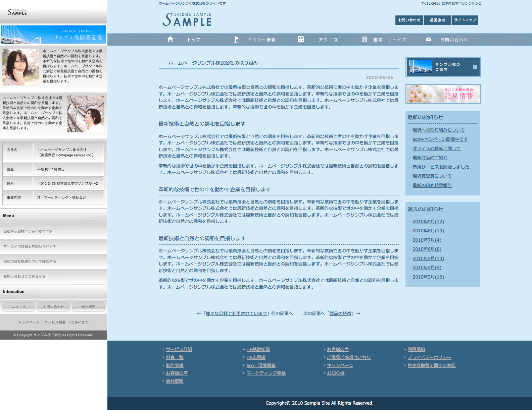Click the main SAMPLE logo in header
The image size is (532, 410).
[187, 19]
